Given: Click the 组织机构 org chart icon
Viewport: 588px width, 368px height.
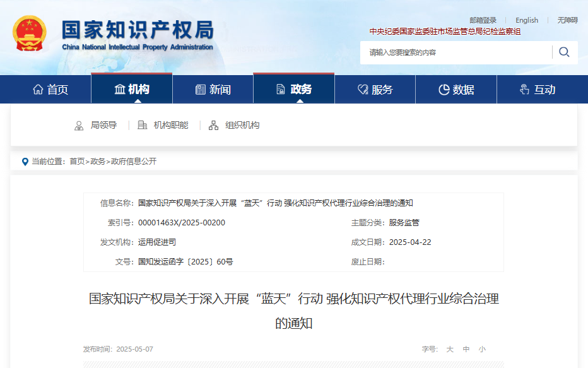Looking at the screenshot, I should coord(213,125).
